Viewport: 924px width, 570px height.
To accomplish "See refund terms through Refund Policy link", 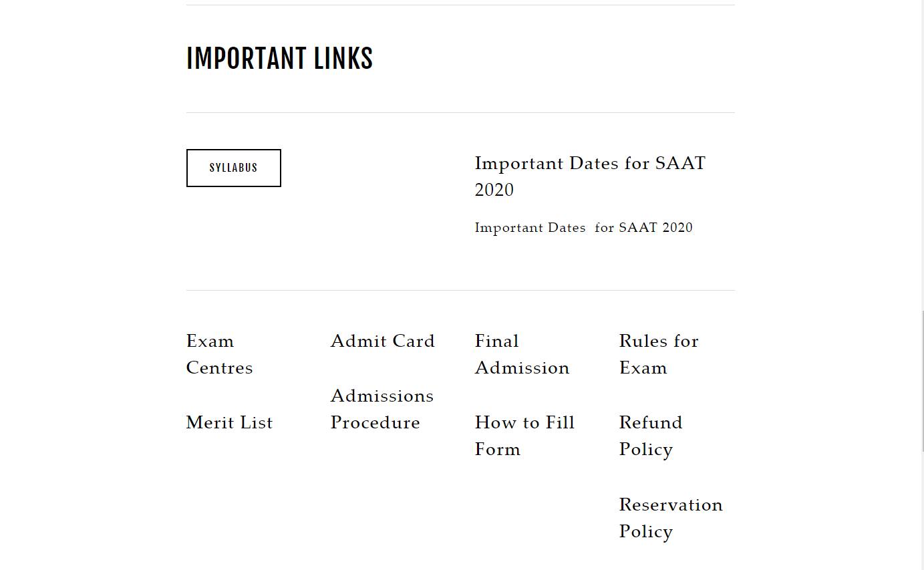I will click(651, 436).
